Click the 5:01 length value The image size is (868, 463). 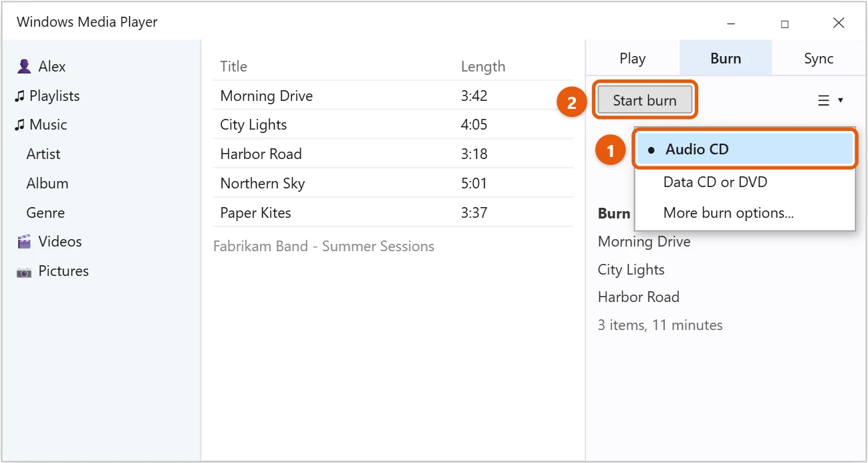pos(474,184)
